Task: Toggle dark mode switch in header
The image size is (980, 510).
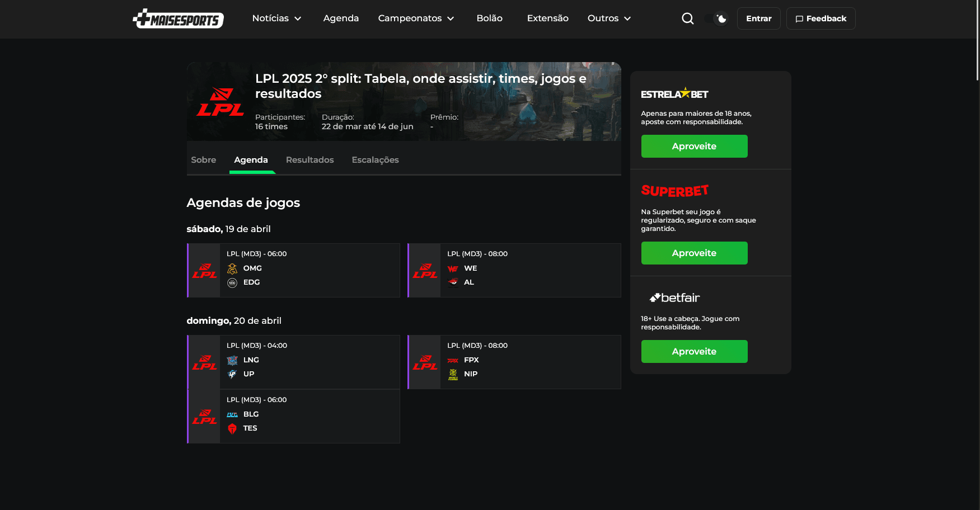Action: click(717, 18)
